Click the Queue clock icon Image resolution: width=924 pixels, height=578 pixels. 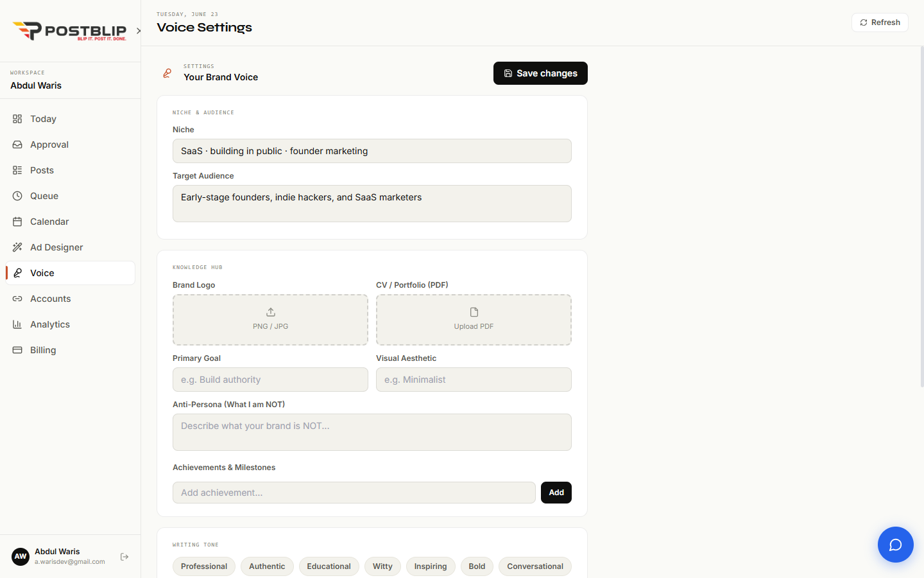[x=17, y=196]
